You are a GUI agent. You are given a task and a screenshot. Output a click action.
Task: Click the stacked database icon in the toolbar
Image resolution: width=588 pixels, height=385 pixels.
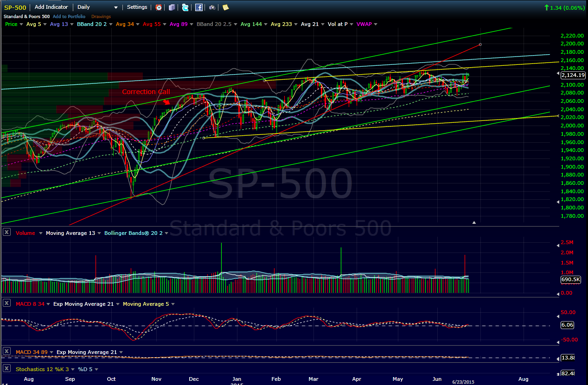coord(172,7)
